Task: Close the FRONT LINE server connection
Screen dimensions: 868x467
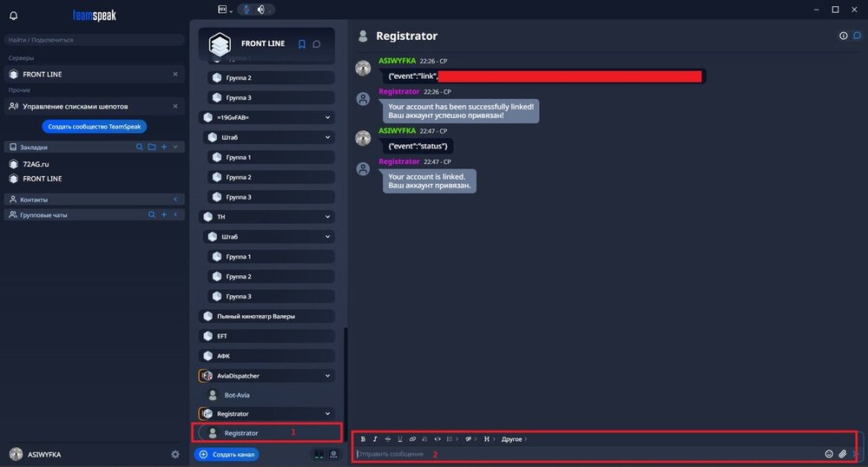Action: pos(175,74)
